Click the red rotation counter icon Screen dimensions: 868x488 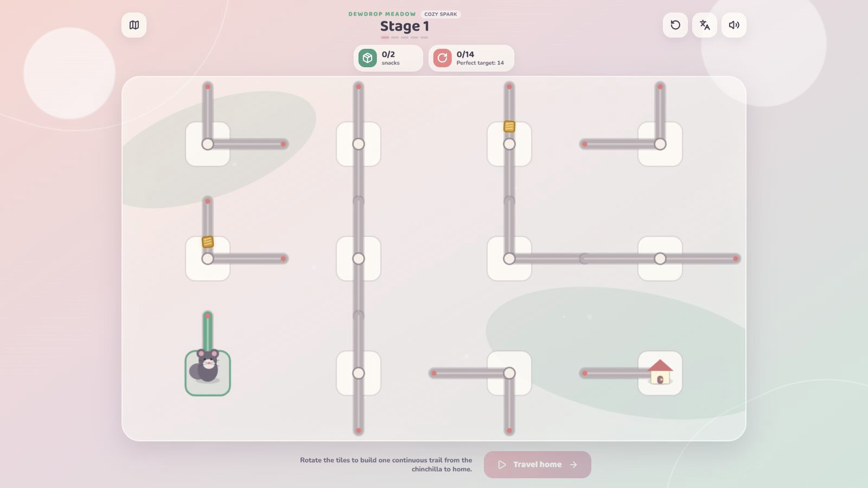click(443, 58)
